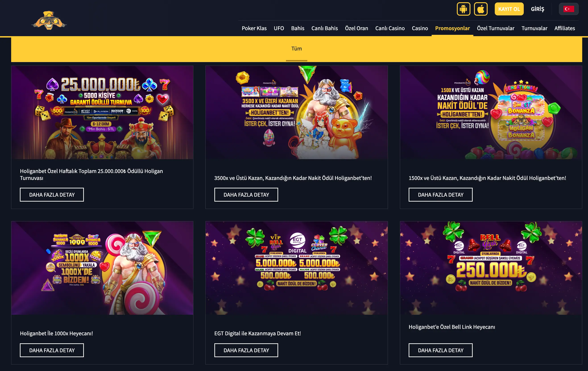Viewport: 588px width, 371px height.
Task: Open the Affiliates page link
Action: (x=564, y=28)
